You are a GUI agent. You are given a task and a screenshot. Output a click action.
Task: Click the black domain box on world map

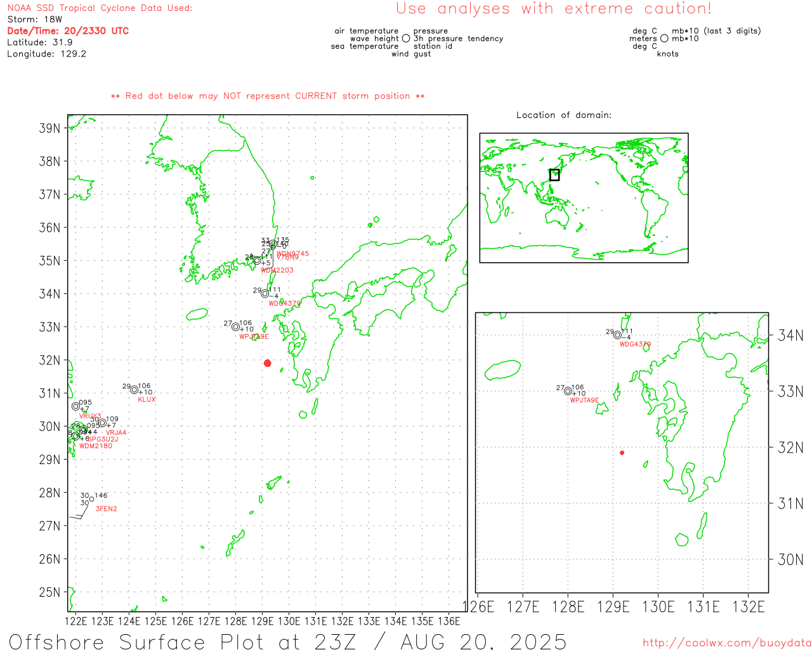tap(554, 175)
